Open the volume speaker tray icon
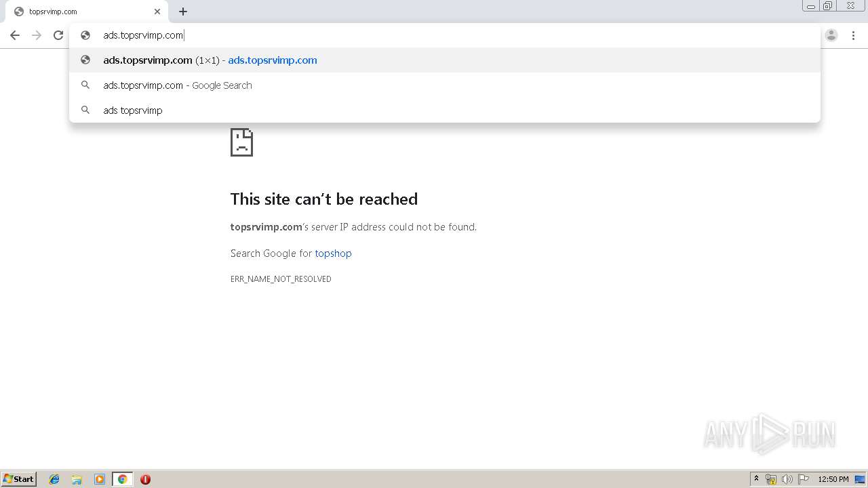Image resolution: width=868 pixels, height=488 pixels. click(787, 479)
